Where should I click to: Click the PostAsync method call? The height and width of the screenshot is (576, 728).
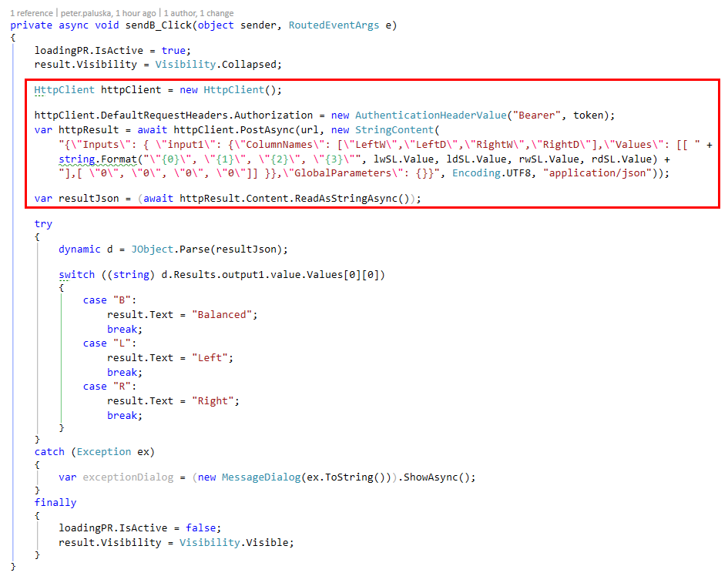(x=267, y=129)
